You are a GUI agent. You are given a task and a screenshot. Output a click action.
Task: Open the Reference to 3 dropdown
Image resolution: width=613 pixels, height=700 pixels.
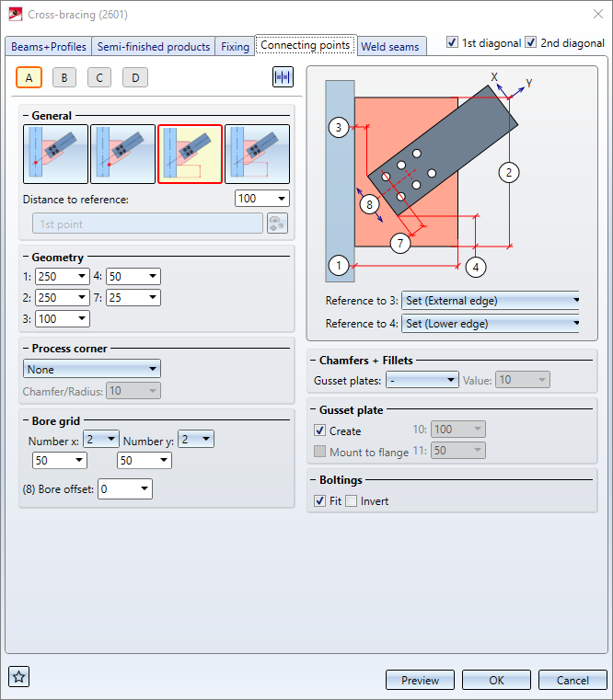point(491,301)
